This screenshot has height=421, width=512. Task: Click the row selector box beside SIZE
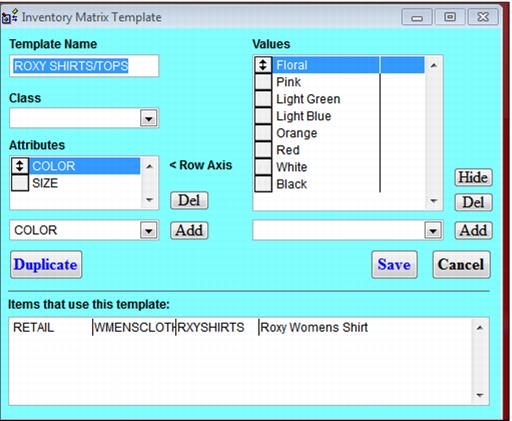(20, 183)
